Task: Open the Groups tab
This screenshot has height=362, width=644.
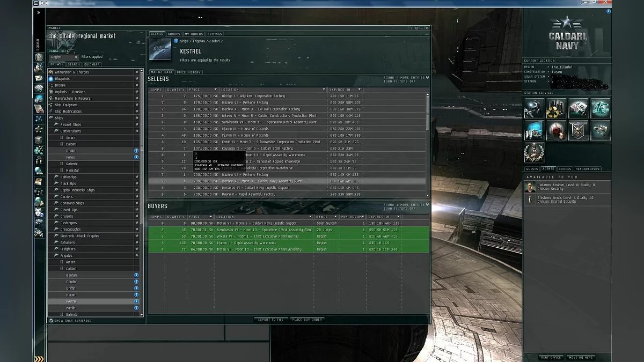Action: pos(174,34)
